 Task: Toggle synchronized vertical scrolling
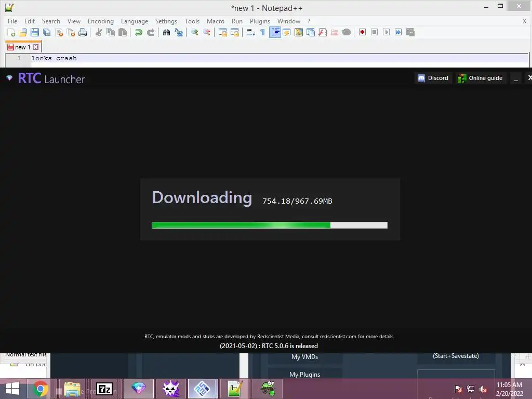[x=222, y=32]
